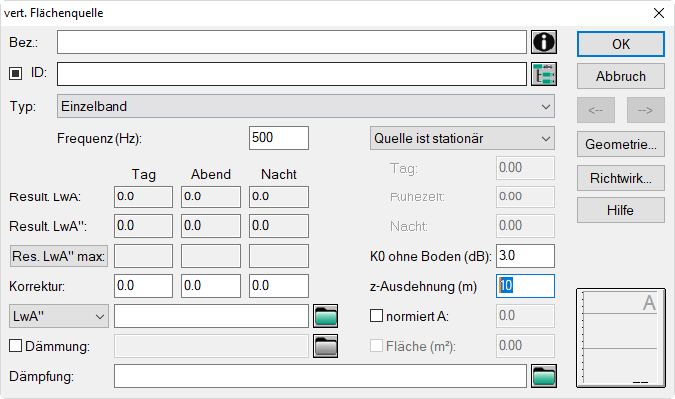Open the Richtwirk... dialog
The width and height of the screenshot is (675, 399).
(x=621, y=178)
